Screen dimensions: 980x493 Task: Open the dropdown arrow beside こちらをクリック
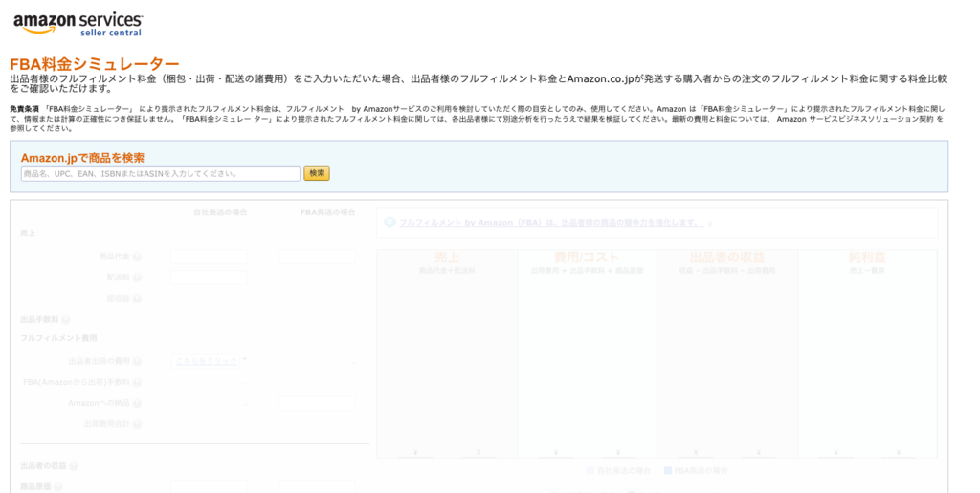(x=245, y=359)
